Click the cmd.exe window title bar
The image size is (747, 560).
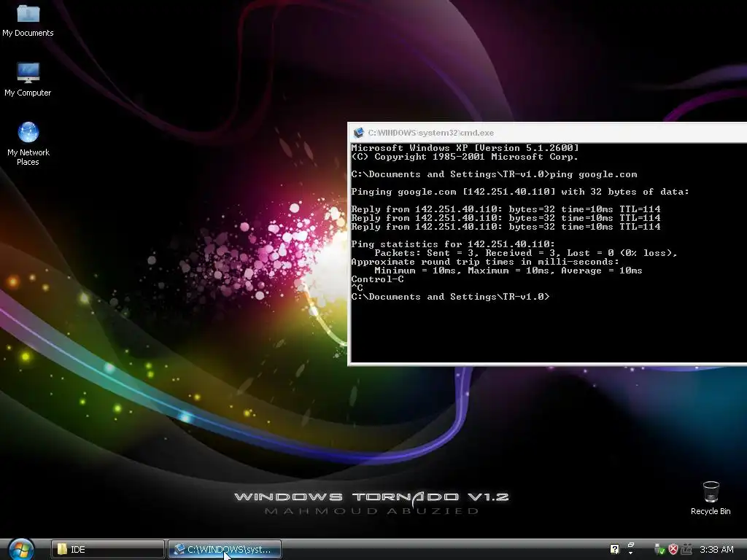548,133
